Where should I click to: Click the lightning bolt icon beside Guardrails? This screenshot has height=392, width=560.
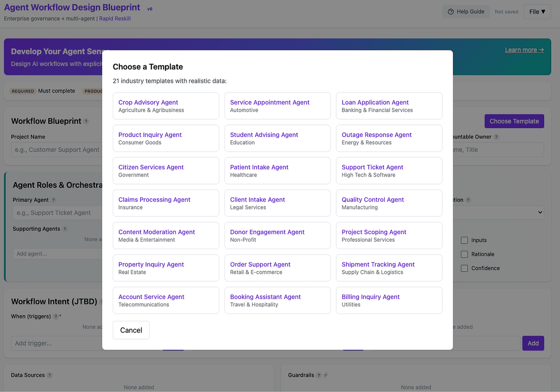(326, 375)
